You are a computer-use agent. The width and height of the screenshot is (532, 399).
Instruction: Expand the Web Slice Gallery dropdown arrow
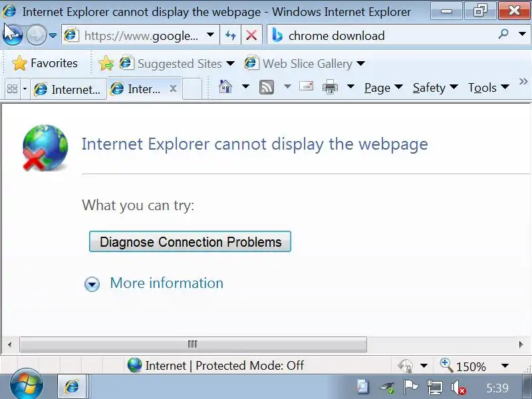coord(360,63)
